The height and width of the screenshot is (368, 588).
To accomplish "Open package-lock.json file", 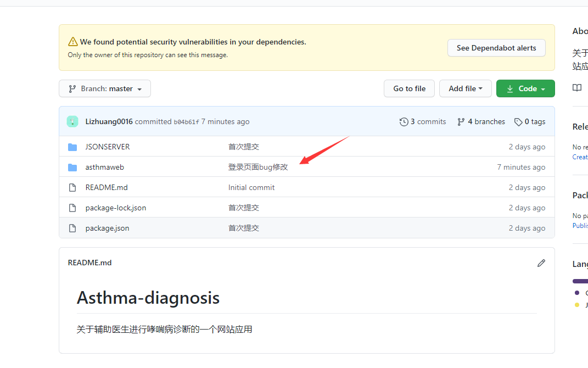I will pos(116,208).
